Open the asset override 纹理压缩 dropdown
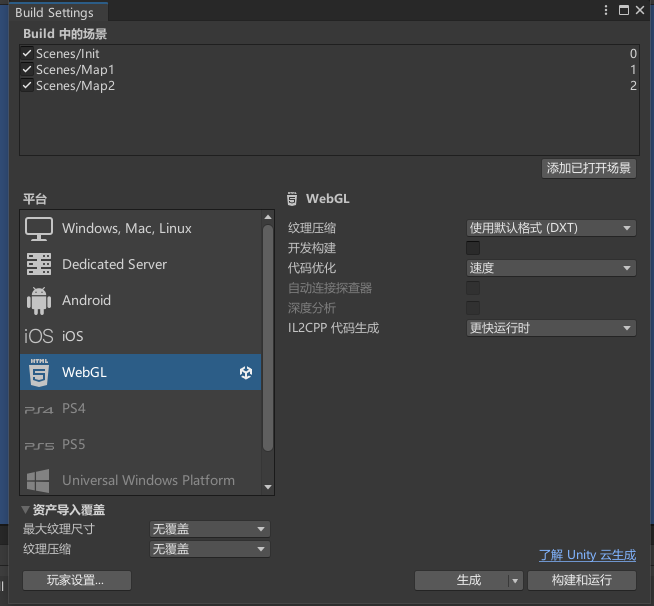The width and height of the screenshot is (654, 606). 210,549
